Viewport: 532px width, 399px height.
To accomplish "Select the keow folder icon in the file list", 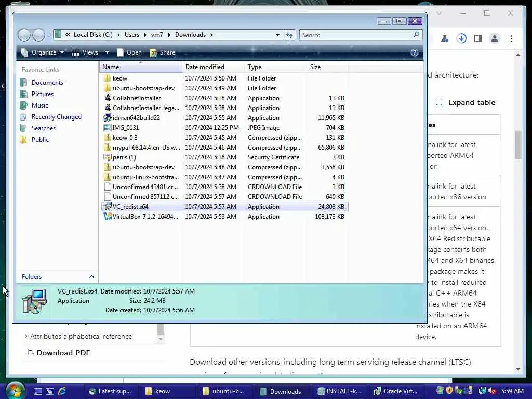I will click(107, 78).
